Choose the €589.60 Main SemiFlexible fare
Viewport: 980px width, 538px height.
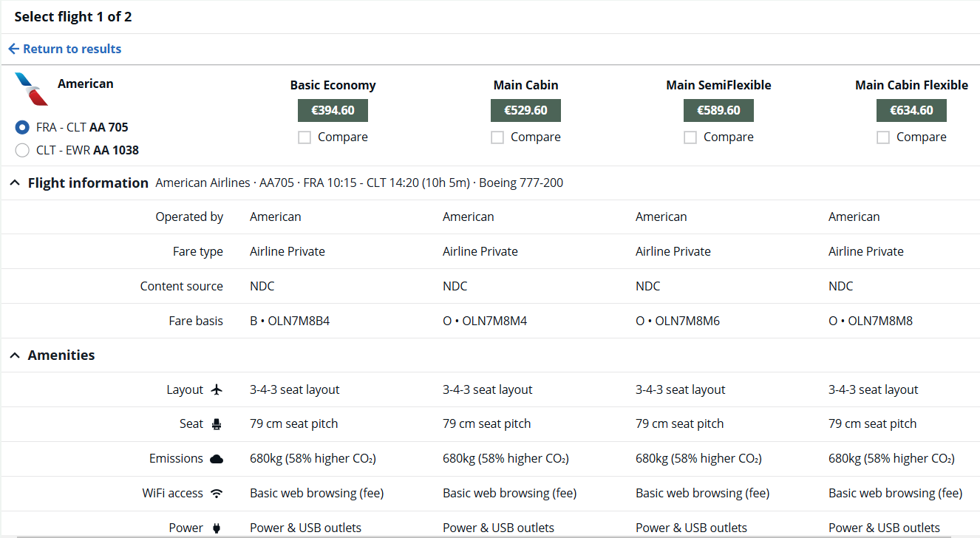click(718, 110)
